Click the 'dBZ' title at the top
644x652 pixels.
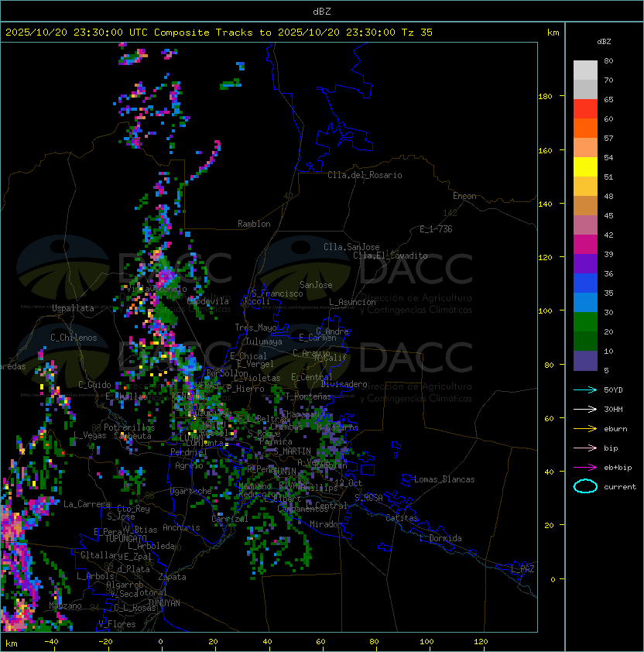click(322, 11)
